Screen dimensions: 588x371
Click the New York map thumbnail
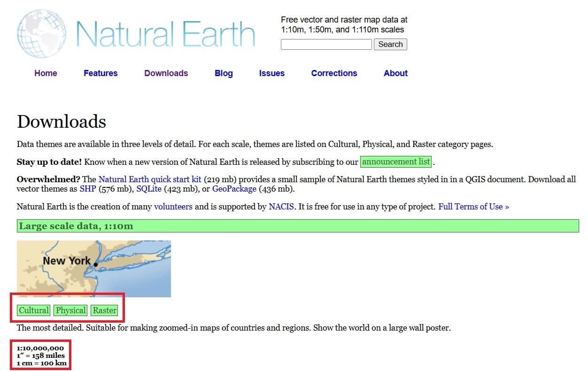[94, 269]
